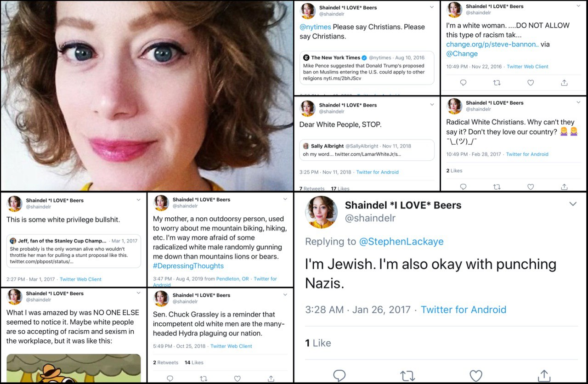Open dropdown arrow on "Please say Christians" tweet
This screenshot has height=384, width=588.
point(432,7)
